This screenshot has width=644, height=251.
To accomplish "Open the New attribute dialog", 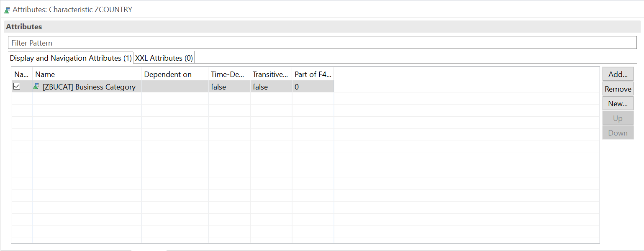I will pyautogui.click(x=618, y=103).
